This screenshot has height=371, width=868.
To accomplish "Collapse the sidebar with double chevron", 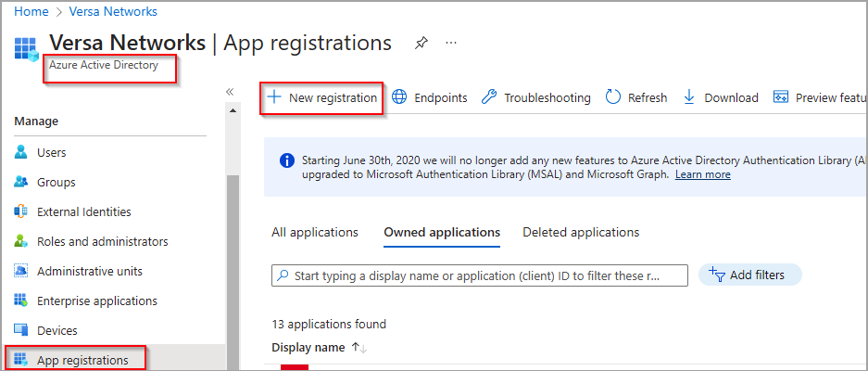I will (x=231, y=92).
